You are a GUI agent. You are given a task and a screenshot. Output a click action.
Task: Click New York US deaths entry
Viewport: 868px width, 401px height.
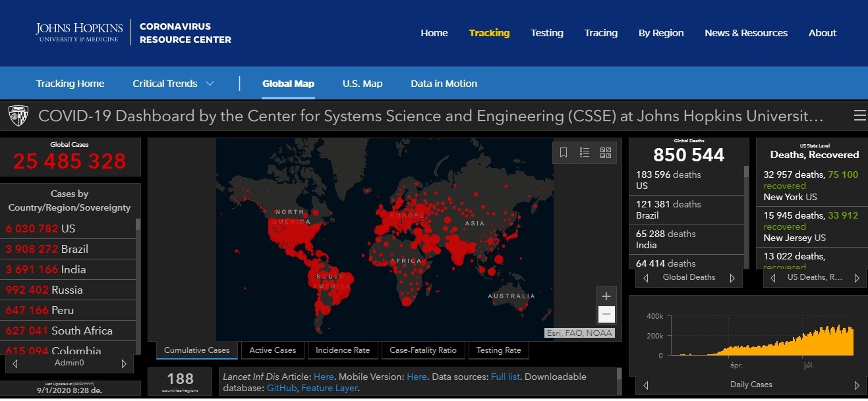click(x=811, y=186)
